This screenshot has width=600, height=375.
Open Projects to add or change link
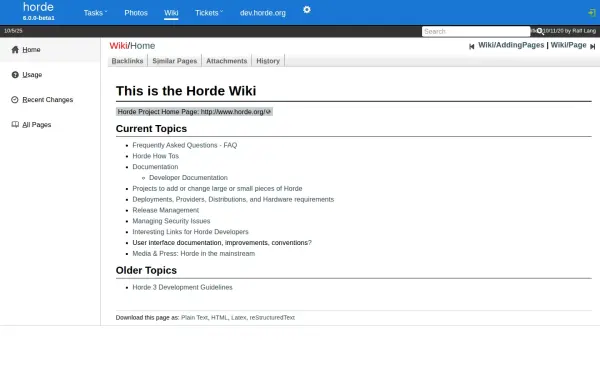(x=217, y=188)
